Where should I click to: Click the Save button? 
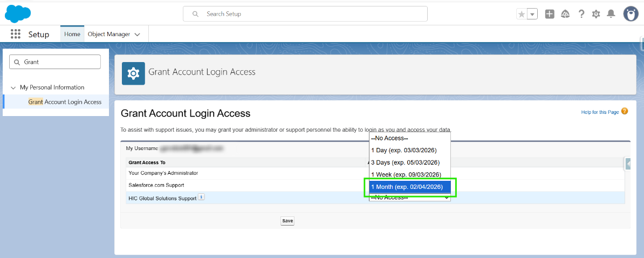[x=287, y=221]
